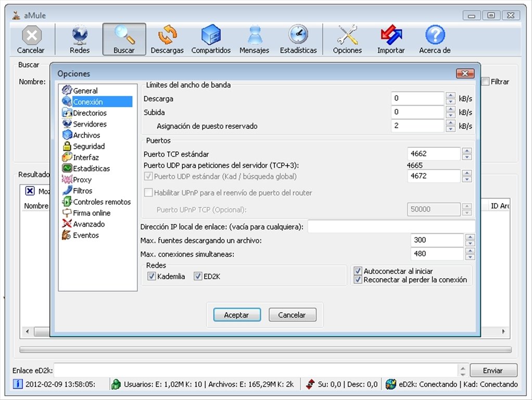
Task: Toggle Autoconectar al iniciar checkbox
Action: tap(358, 271)
